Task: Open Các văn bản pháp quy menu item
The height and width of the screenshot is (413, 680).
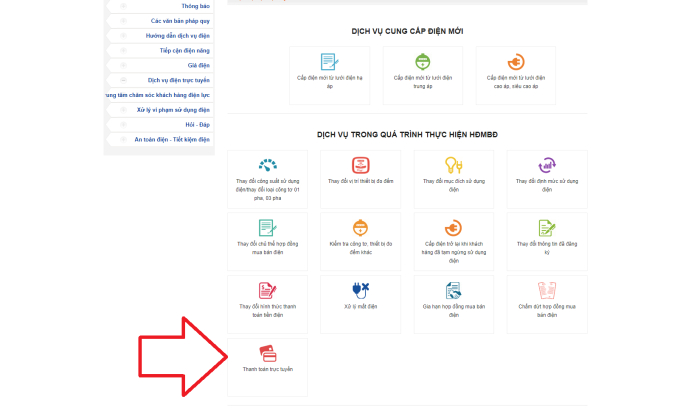Action: point(180,21)
